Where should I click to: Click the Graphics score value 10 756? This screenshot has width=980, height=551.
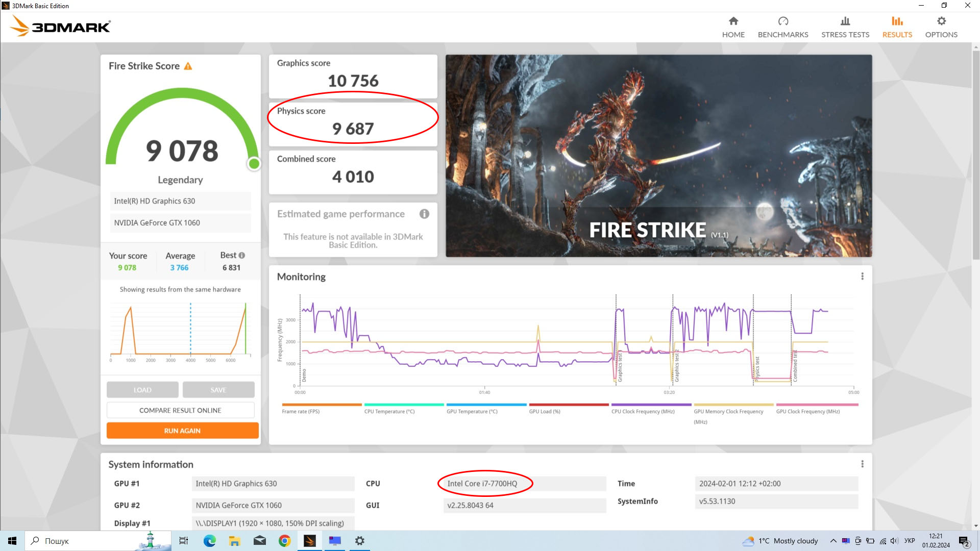point(353,81)
